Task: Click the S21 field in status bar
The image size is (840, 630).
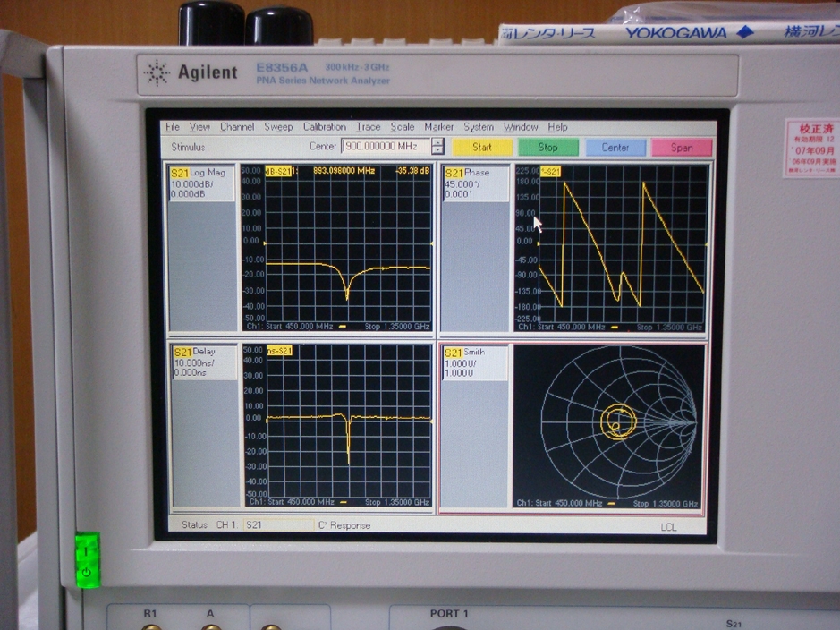Action: 277,525
